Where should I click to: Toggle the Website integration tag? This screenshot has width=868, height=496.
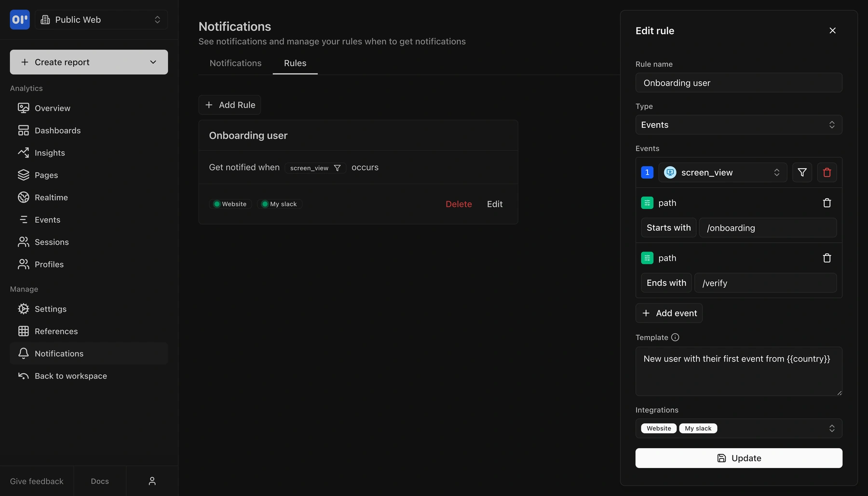point(658,428)
